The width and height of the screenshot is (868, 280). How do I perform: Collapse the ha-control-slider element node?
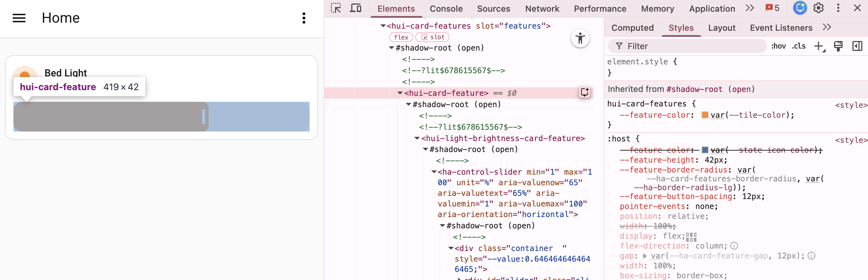(x=434, y=172)
